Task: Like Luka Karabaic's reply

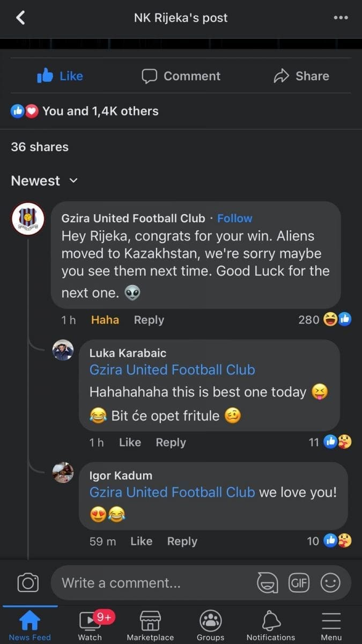Action: 130,442
